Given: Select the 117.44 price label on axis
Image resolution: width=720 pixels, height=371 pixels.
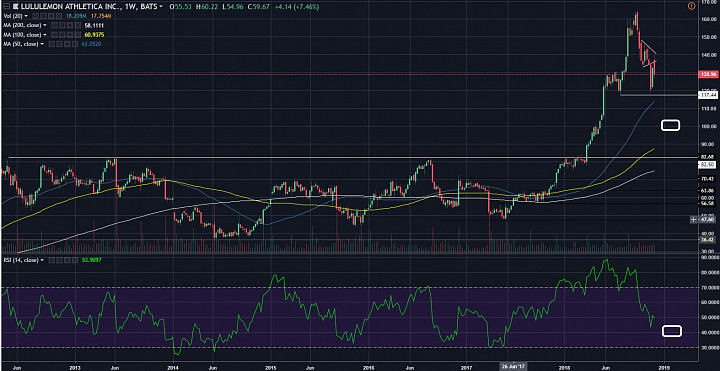Looking at the screenshot, I should click(708, 95).
